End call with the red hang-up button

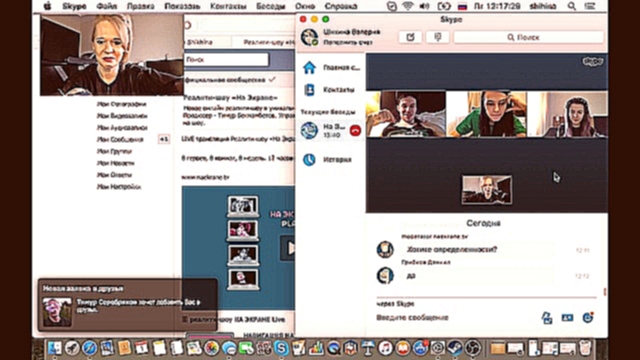[x=356, y=131]
